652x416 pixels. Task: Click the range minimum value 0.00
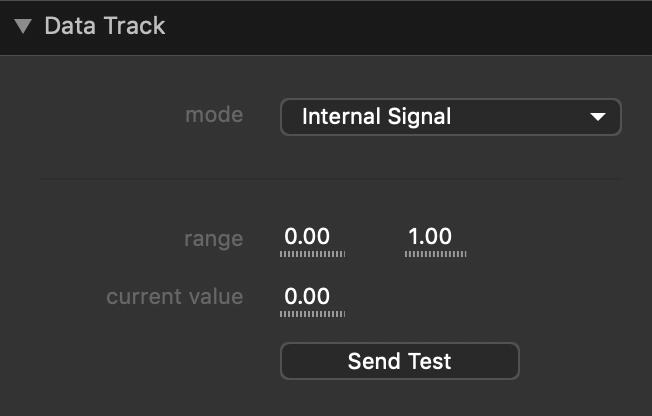click(x=307, y=237)
